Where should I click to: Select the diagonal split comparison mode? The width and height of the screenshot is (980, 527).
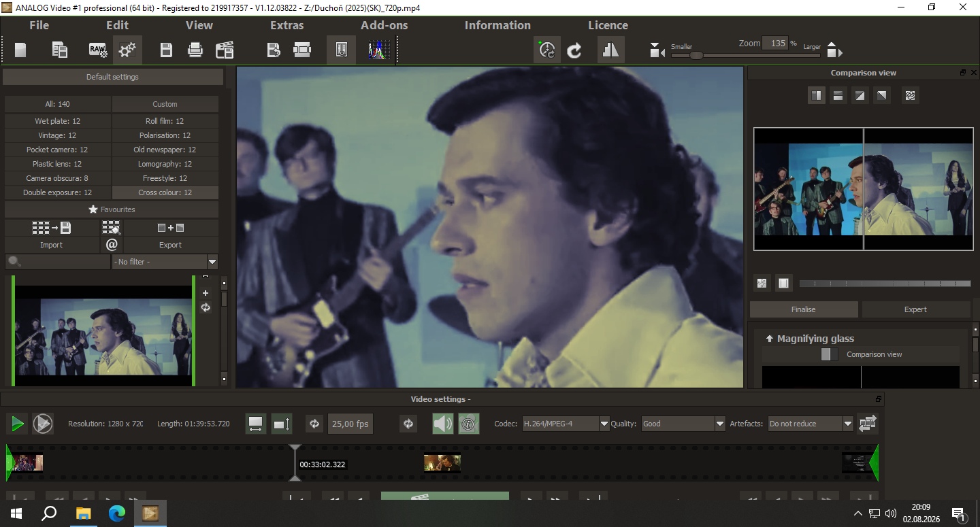click(860, 96)
